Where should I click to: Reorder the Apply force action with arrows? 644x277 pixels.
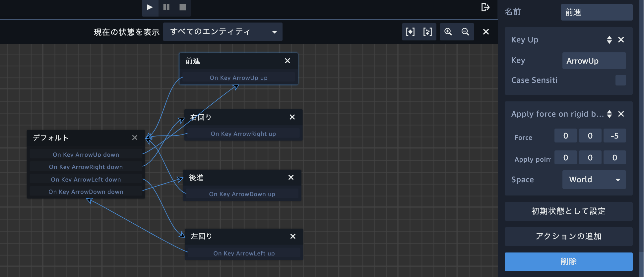(609, 114)
